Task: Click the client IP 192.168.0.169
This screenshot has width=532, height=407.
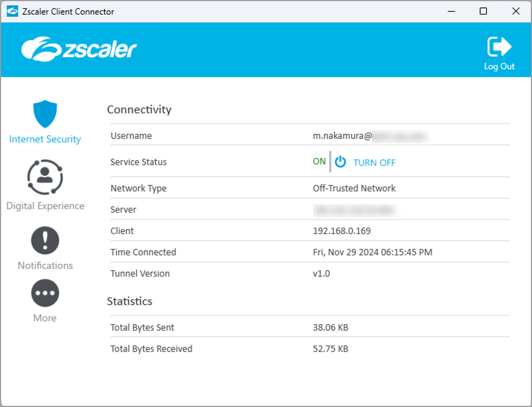Action: click(342, 231)
